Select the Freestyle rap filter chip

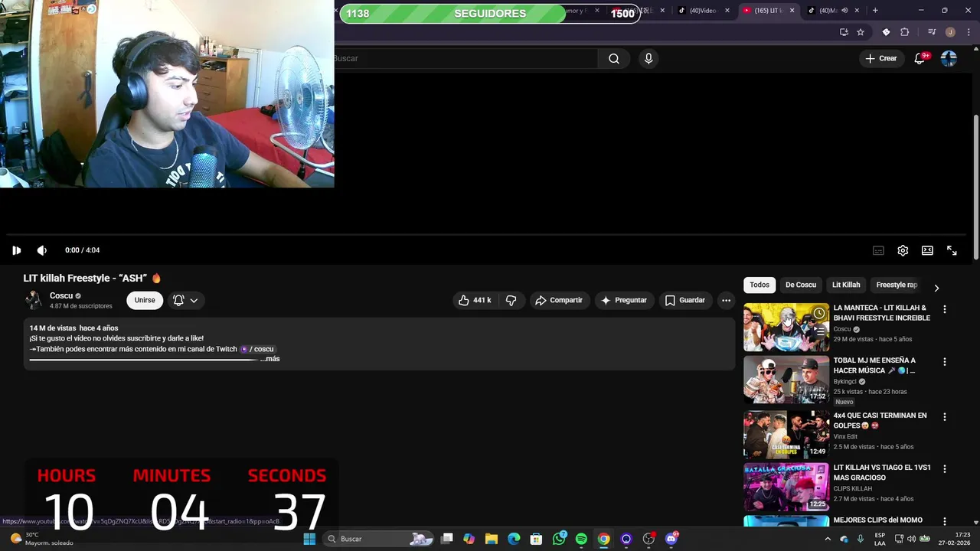coord(897,285)
